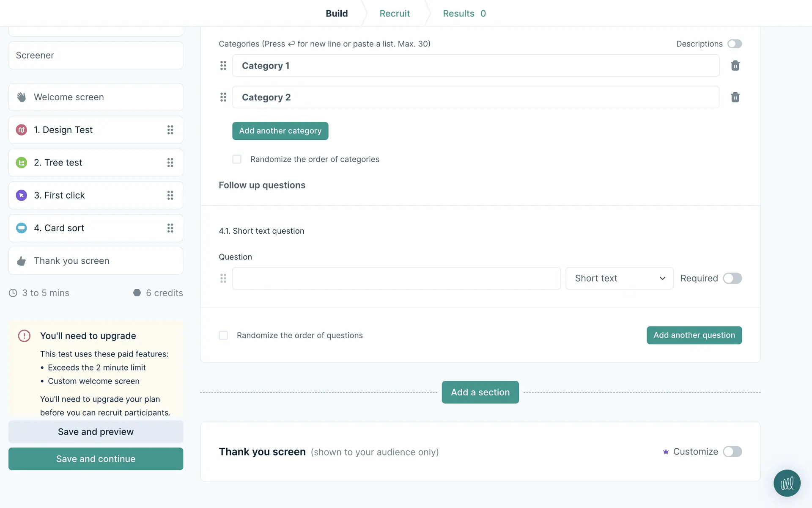Screen dimensions: 812x508
Task: Enable the Descriptions toggle
Action: [735, 44]
